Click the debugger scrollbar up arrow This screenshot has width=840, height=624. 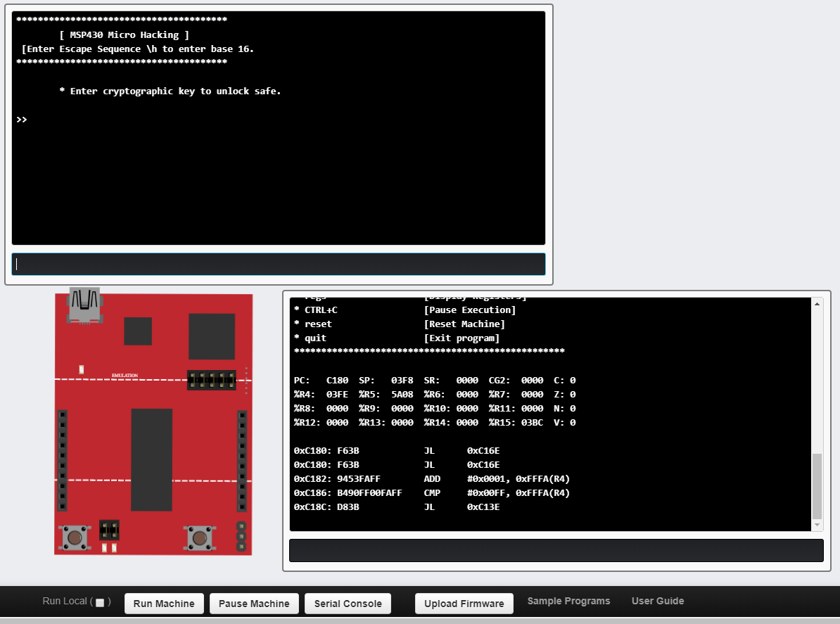click(817, 304)
